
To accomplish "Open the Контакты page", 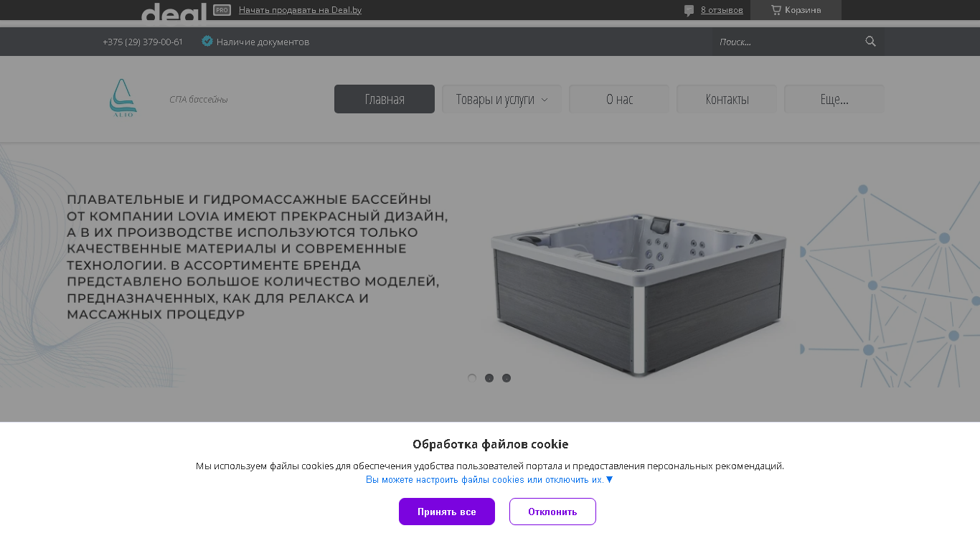I will coord(727,99).
